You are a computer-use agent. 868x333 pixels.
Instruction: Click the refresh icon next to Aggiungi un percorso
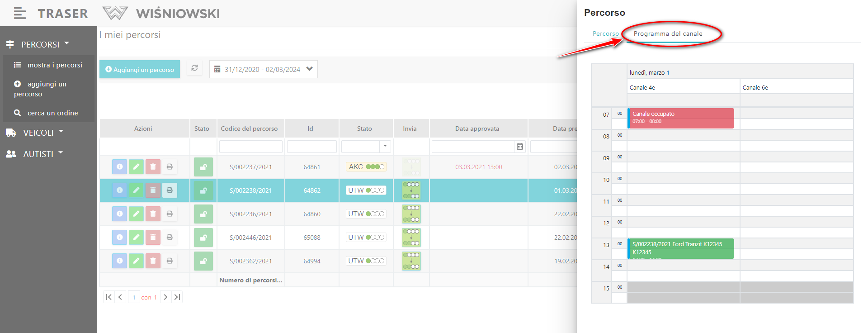(194, 68)
